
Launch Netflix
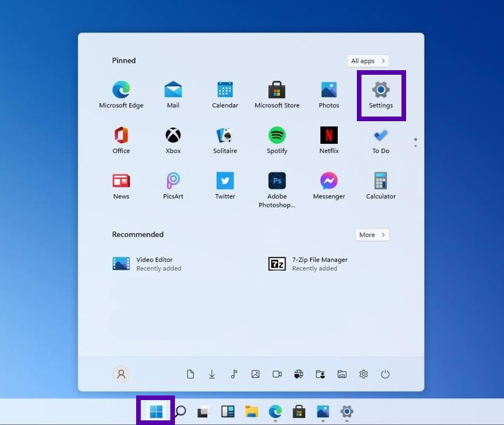(329, 140)
